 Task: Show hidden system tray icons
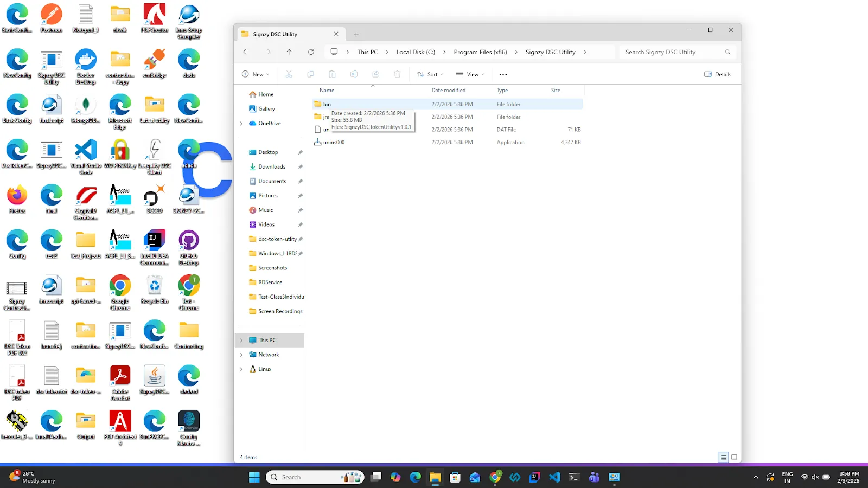(756, 477)
